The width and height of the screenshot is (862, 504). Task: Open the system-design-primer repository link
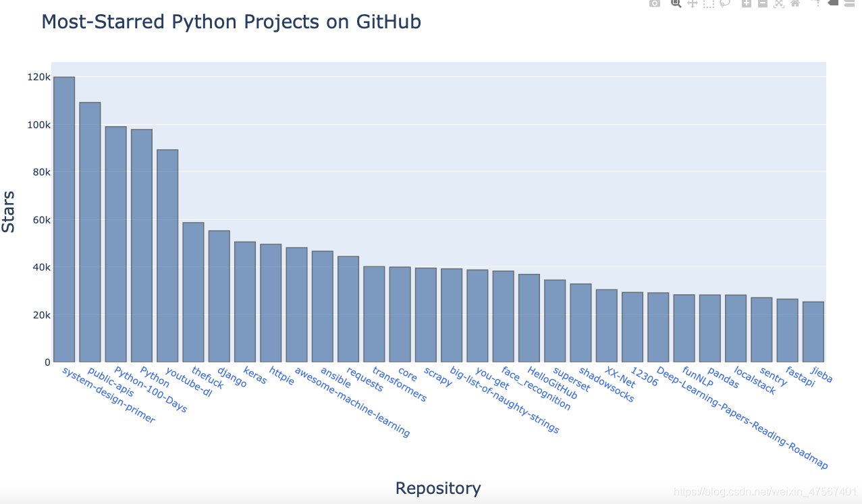109,395
